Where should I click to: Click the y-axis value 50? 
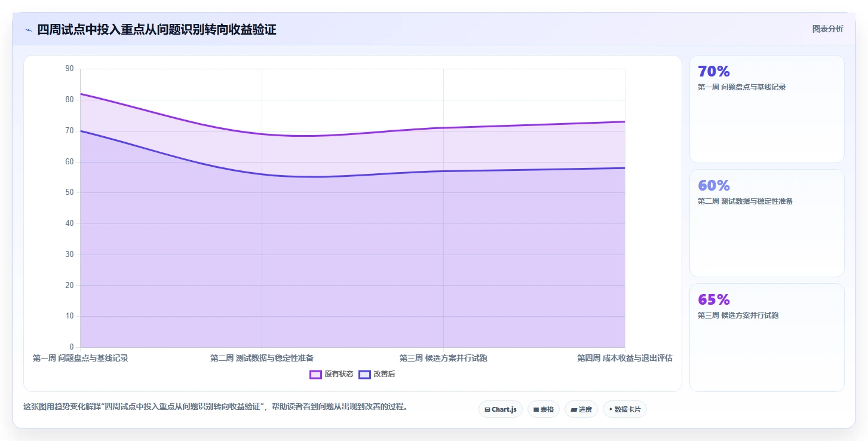point(69,192)
